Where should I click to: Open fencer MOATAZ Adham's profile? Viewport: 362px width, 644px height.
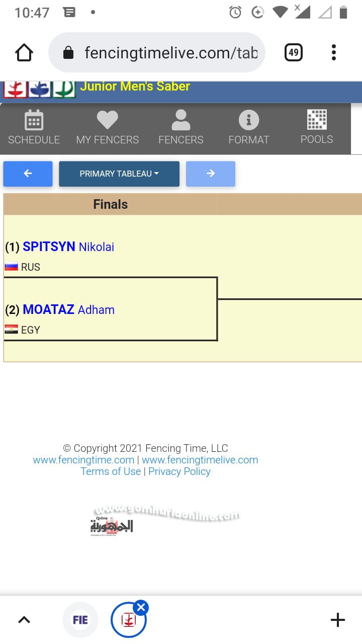pyautogui.click(x=69, y=309)
